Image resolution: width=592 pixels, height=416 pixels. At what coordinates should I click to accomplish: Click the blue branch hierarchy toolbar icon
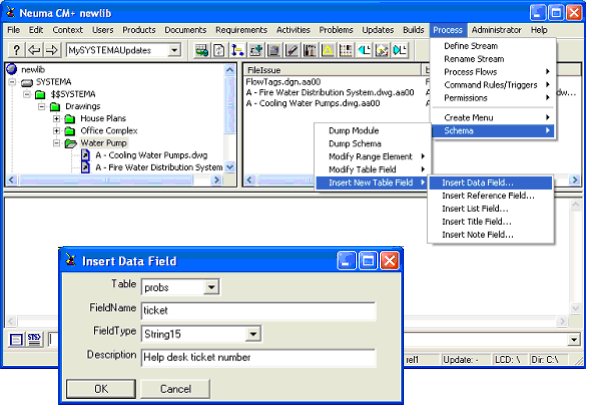237,50
